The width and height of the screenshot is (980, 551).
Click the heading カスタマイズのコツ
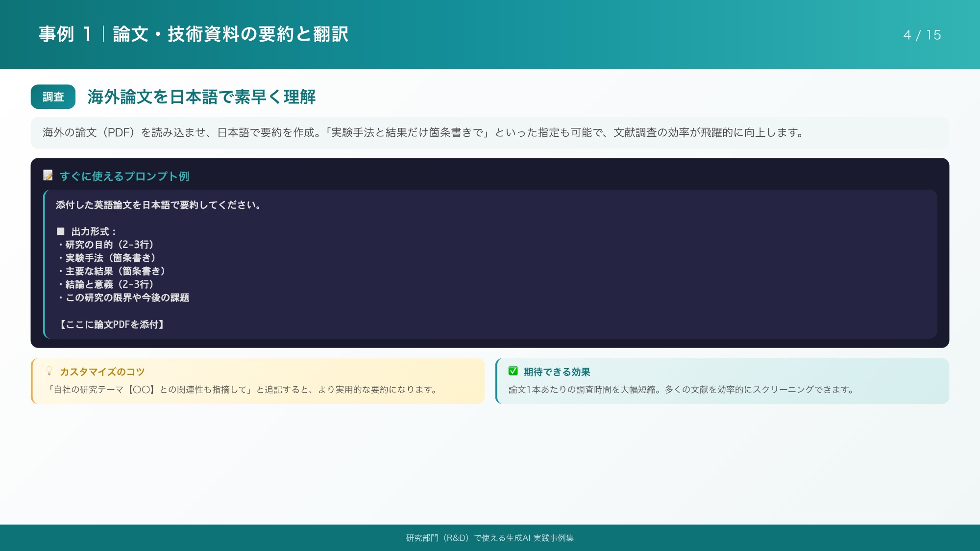tap(102, 372)
